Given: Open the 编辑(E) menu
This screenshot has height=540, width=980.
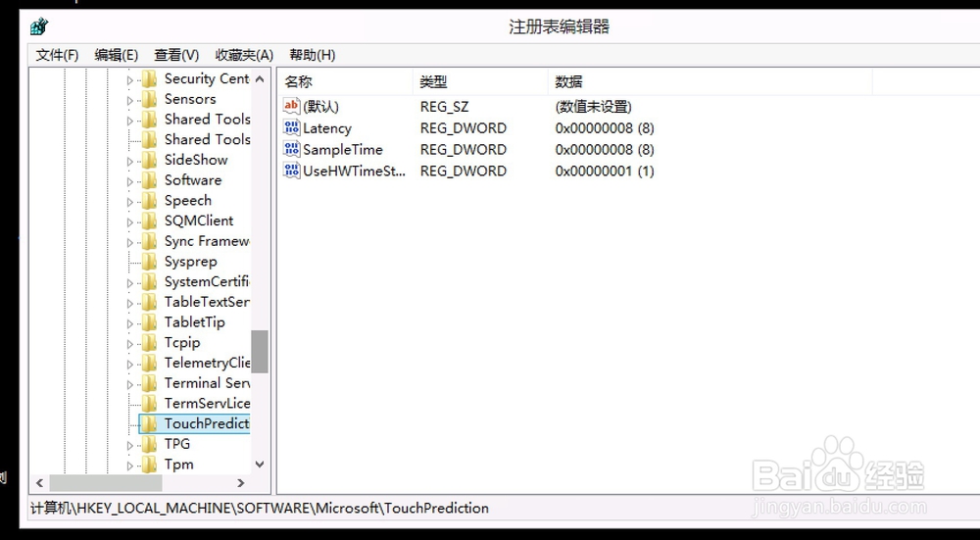Looking at the screenshot, I should (117, 55).
